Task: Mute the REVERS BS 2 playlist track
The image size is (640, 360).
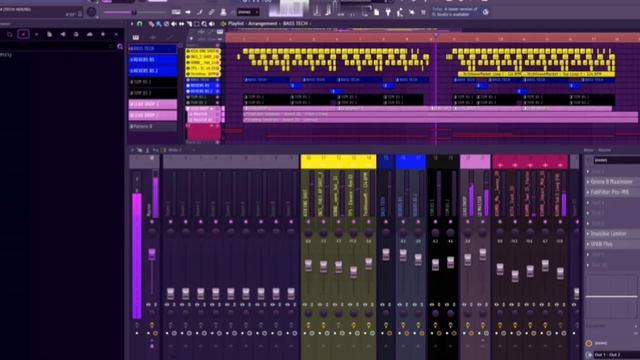Action: [217, 91]
